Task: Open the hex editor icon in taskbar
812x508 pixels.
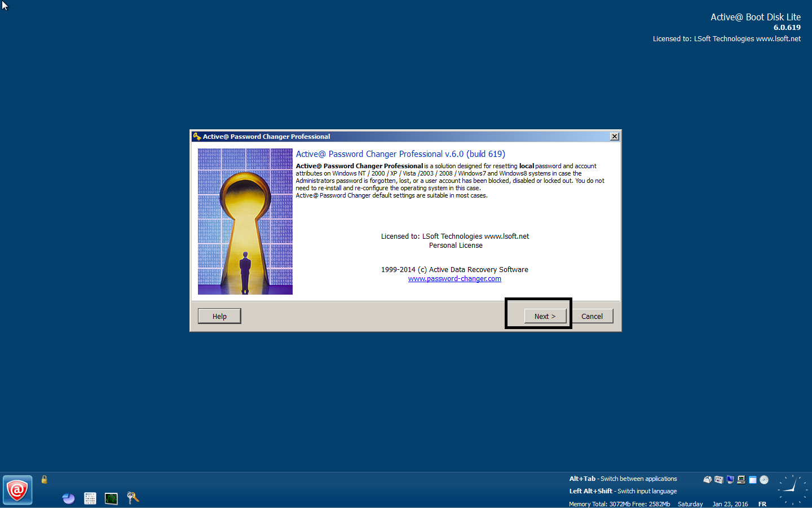Action: 90,498
